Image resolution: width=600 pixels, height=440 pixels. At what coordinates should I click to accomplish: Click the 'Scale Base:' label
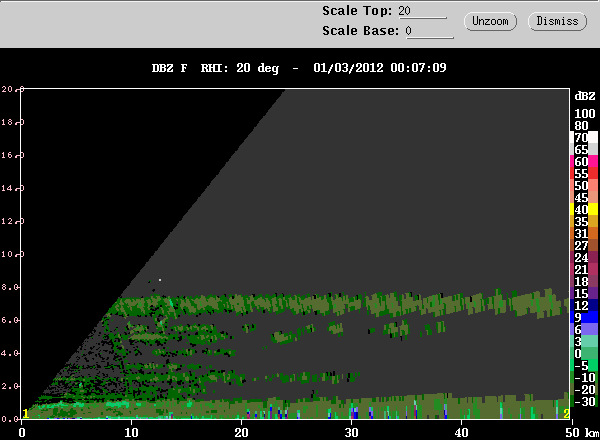pos(360,31)
